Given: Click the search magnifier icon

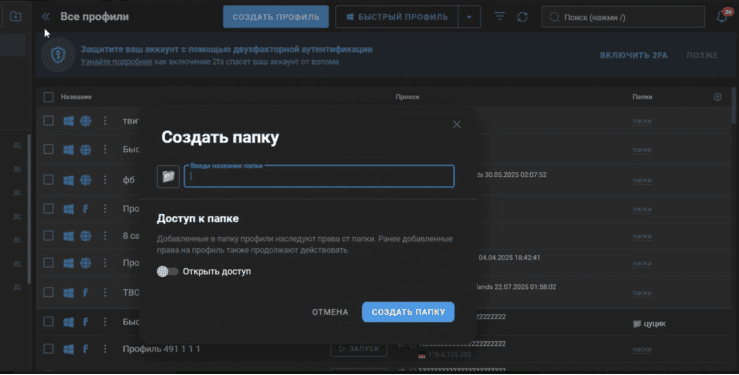Looking at the screenshot, I should (554, 17).
